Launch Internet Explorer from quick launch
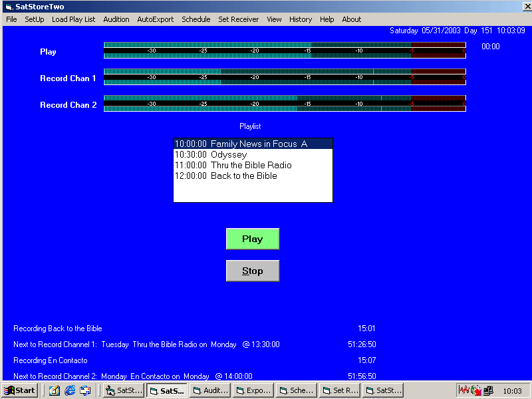The image size is (532, 399). [x=70, y=390]
